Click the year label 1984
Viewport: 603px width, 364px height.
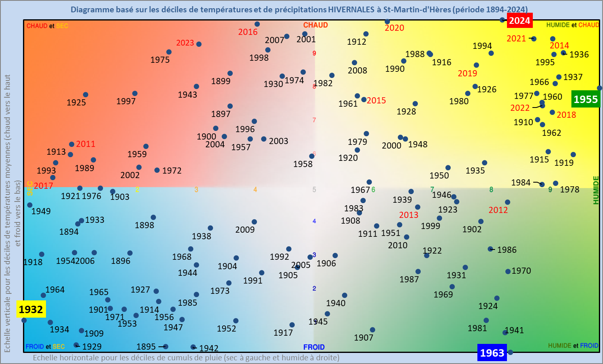tap(521, 183)
